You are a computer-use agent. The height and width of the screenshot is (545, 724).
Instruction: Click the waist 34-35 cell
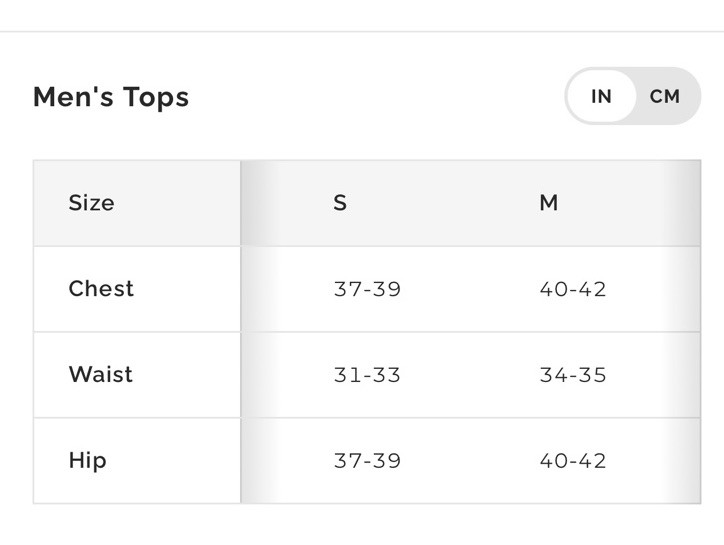pyautogui.click(x=573, y=375)
